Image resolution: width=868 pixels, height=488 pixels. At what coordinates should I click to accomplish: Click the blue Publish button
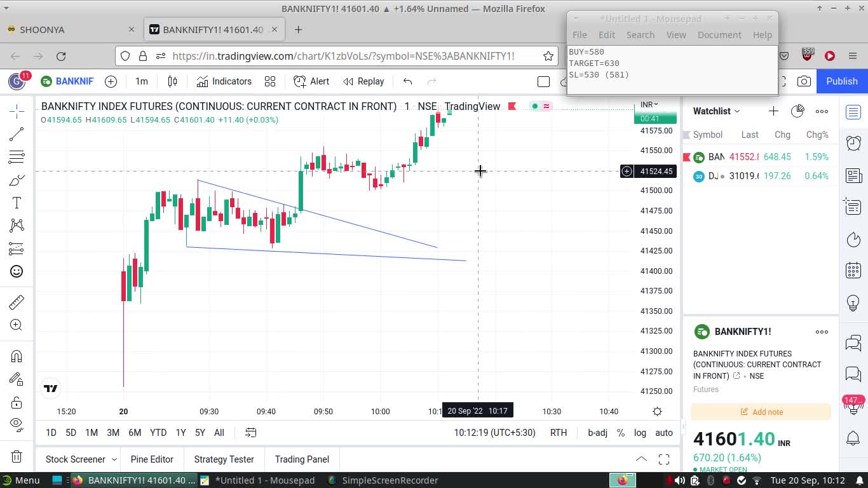pyautogui.click(x=842, y=81)
